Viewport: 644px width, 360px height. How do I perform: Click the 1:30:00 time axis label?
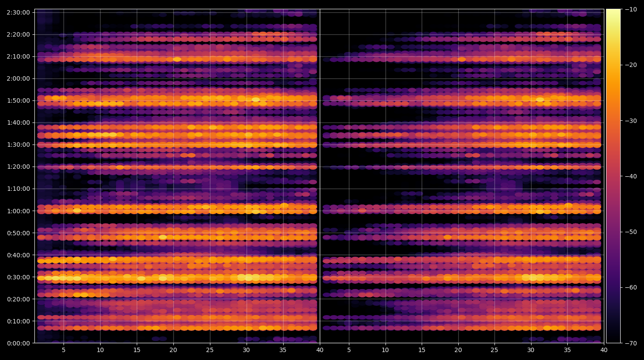[x=18, y=145]
